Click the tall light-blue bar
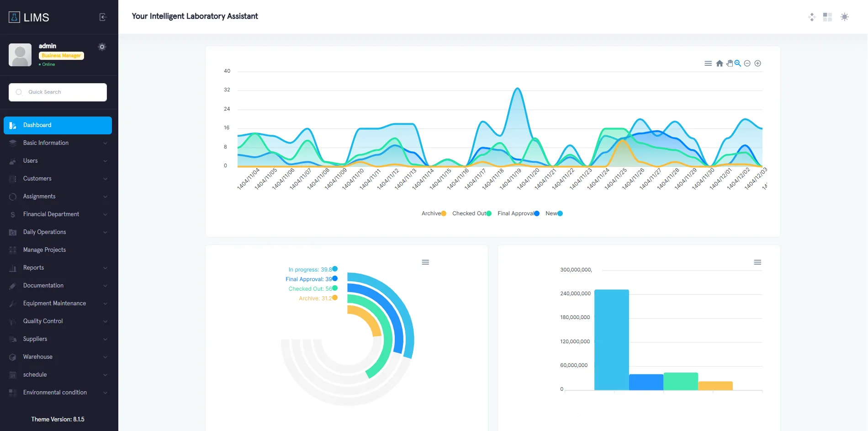This screenshot has height=431, width=868. point(611,340)
